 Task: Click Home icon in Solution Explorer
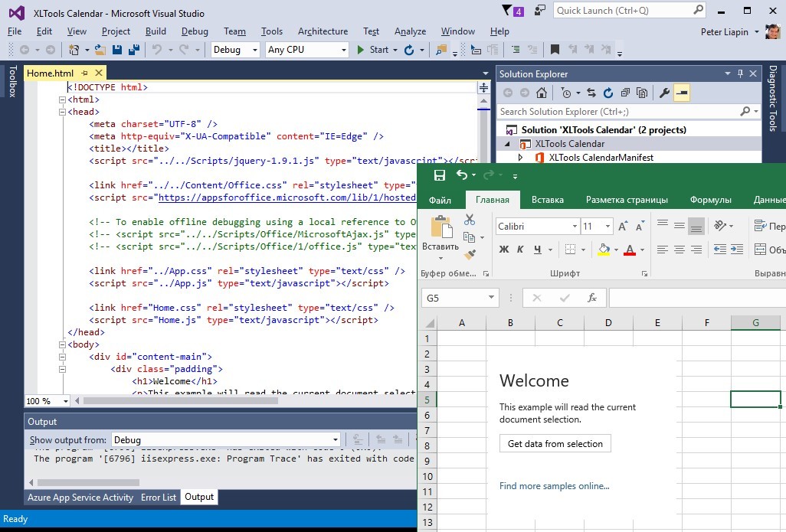[542, 93]
